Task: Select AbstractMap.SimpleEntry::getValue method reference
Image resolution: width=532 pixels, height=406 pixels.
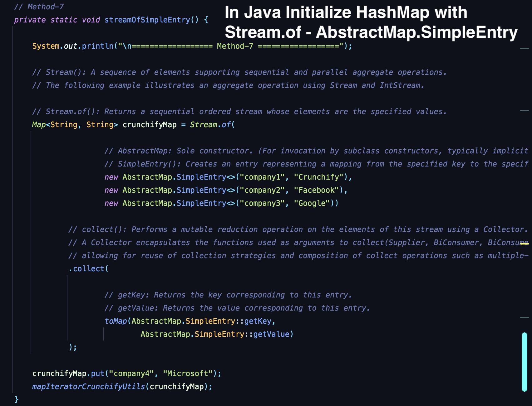Action: 215,334
